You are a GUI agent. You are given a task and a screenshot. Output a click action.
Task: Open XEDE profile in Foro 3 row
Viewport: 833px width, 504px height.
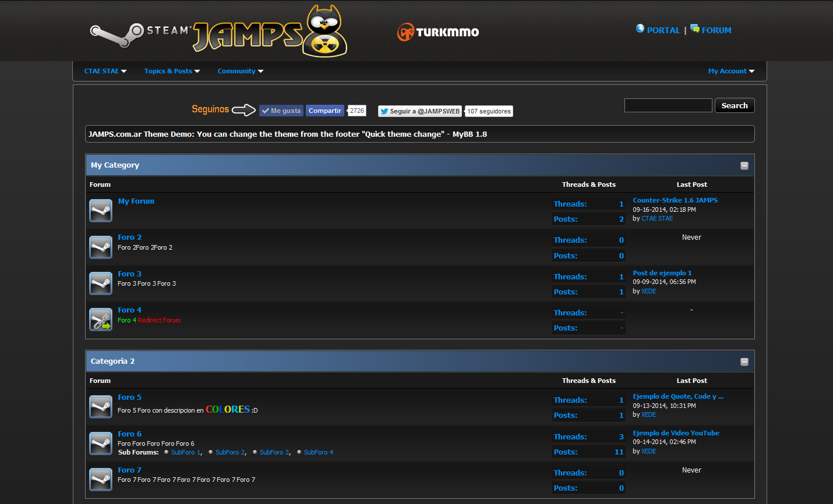(x=648, y=292)
